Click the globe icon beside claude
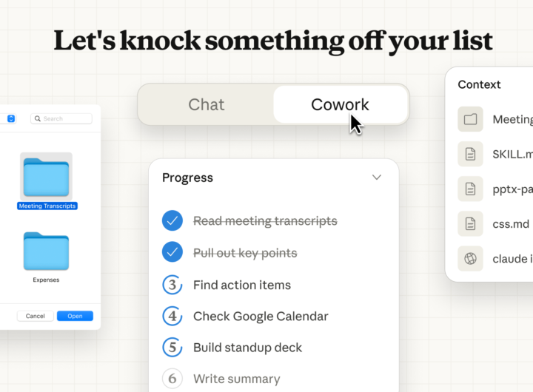Viewport: 533px width, 392px height. click(x=470, y=258)
